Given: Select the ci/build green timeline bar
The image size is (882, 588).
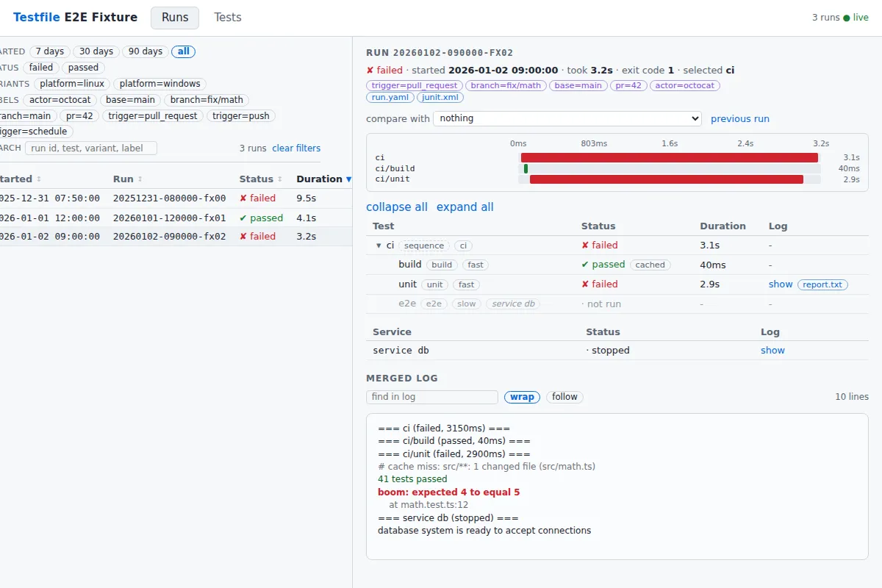Looking at the screenshot, I should (526, 168).
